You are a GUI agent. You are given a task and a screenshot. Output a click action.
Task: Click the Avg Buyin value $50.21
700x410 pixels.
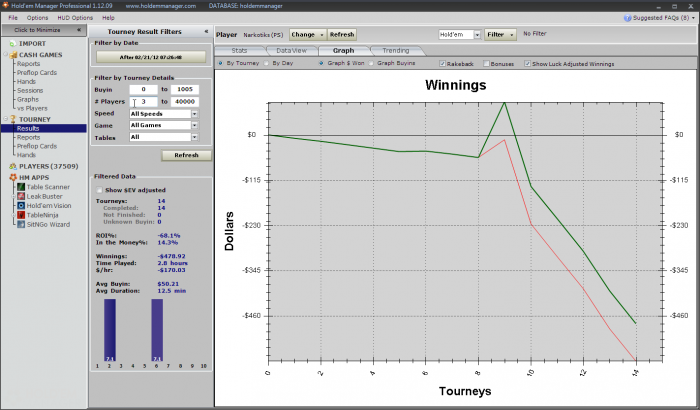[168, 284]
